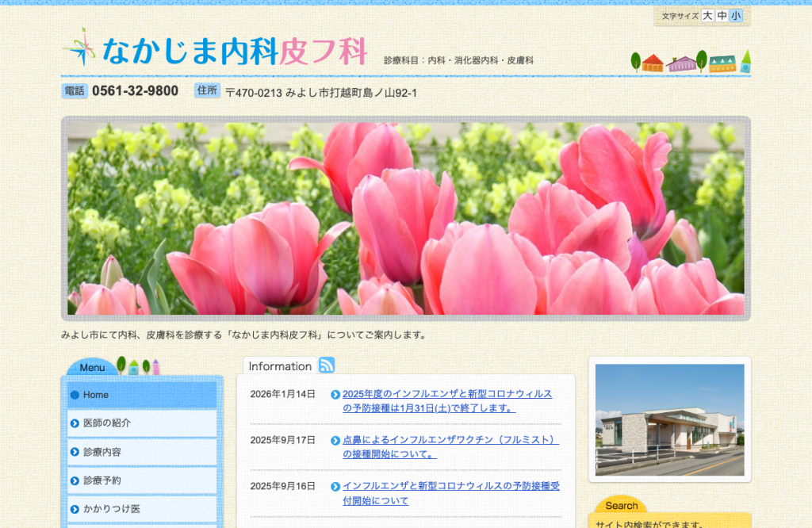The width and height of the screenshot is (812, 528).
Task: Click the pink tulip banner image
Action: [406, 219]
